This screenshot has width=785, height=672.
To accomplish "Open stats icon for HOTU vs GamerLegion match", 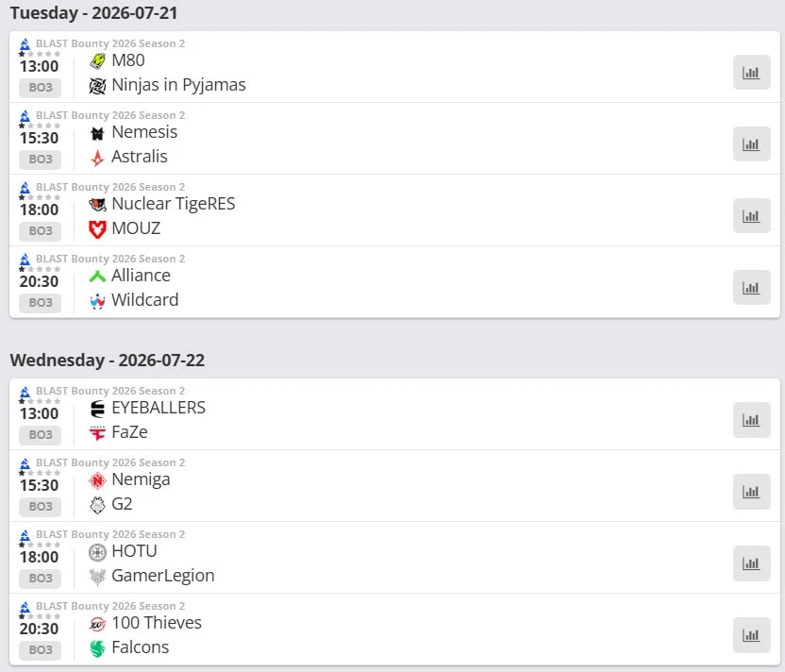I will (751, 563).
